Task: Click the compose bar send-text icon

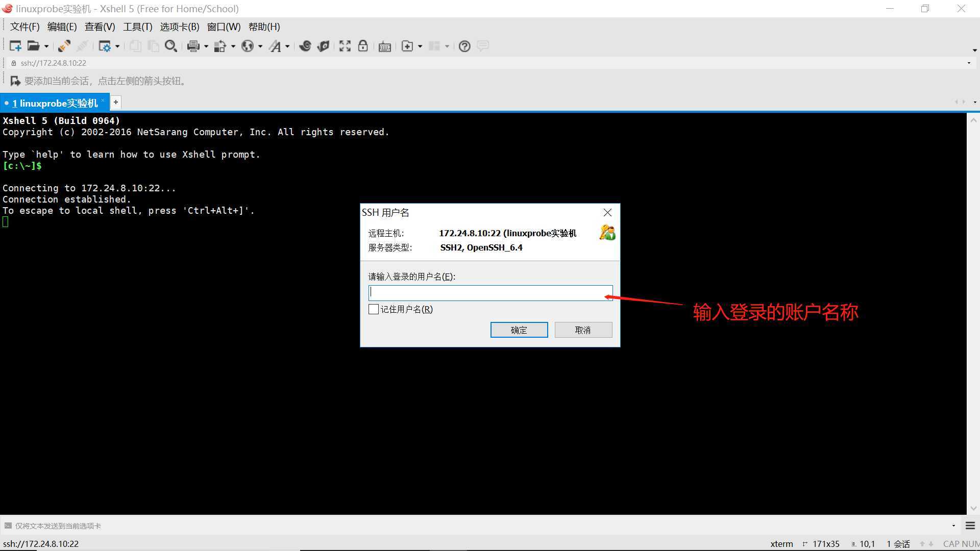Action: pos(8,525)
